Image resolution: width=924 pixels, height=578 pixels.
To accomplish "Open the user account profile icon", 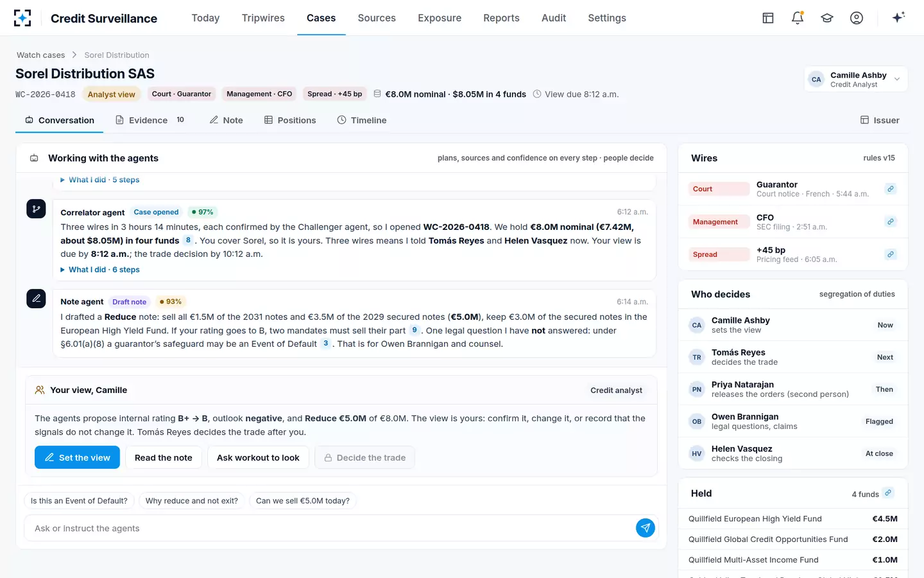I will pyautogui.click(x=857, y=18).
